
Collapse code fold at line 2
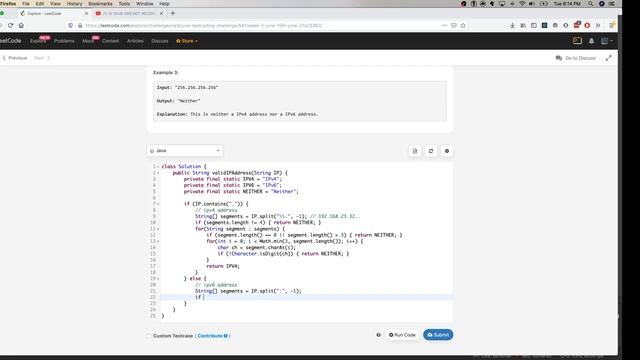(x=158, y=173)
